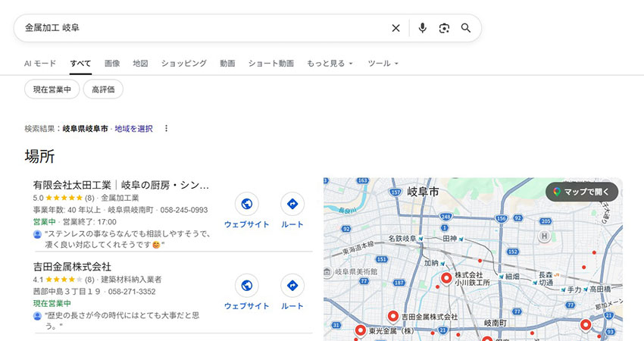Switch to the AI モード tab
Image resolution: width=644 pixels, height=341 pixels.
(x=40, y=63)
